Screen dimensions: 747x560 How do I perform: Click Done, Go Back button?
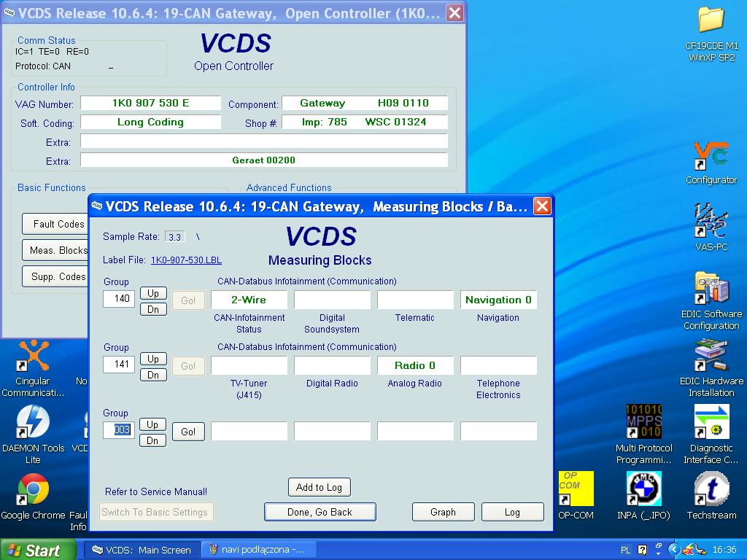point(320,512)
